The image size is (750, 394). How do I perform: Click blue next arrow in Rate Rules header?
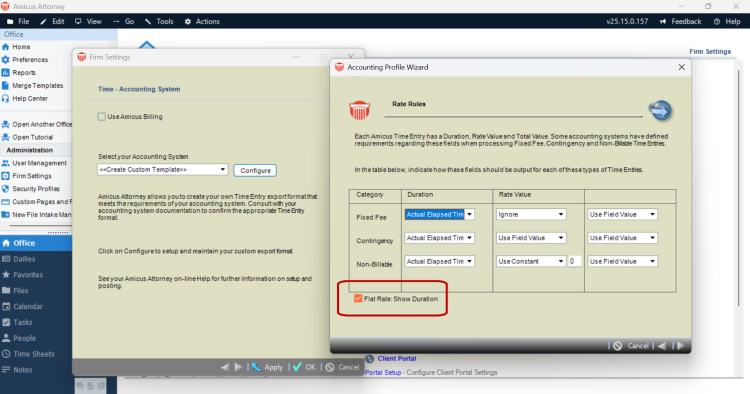click(660, 110)
